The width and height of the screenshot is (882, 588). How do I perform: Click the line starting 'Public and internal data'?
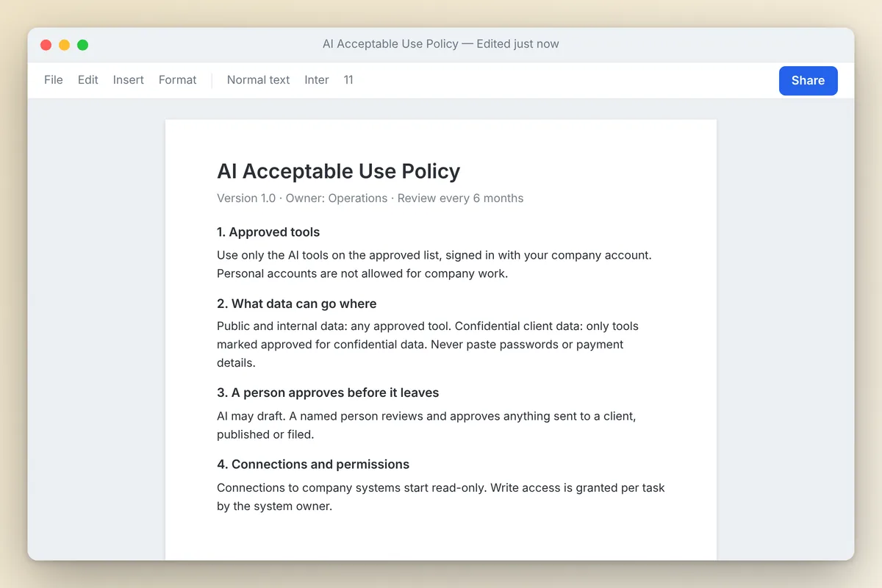coord(428,326)
